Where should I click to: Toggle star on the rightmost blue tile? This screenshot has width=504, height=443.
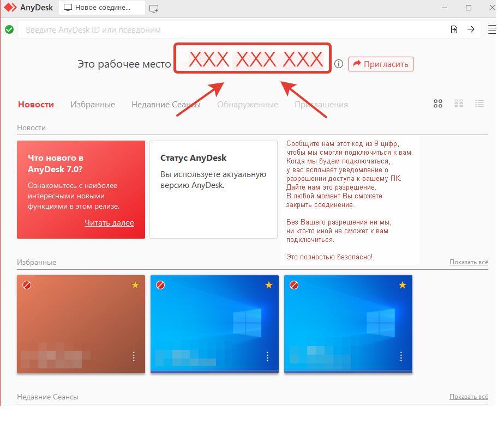click(x=403, y=285)
